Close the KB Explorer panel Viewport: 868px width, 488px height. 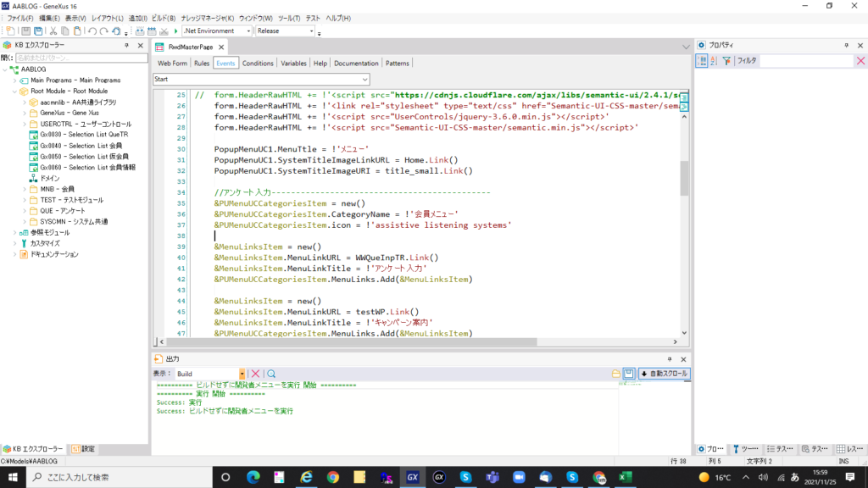(141, 46)
